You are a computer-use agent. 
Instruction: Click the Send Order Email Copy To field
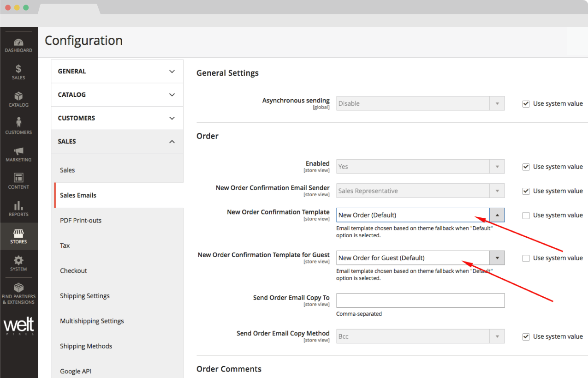click(x=420, y=300)
